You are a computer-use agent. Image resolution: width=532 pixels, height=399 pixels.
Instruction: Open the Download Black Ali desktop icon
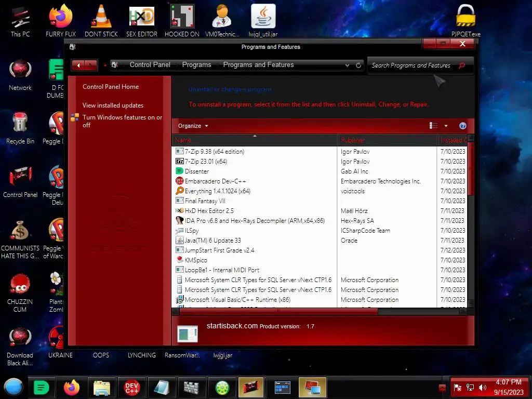click(x=20, y=347)
